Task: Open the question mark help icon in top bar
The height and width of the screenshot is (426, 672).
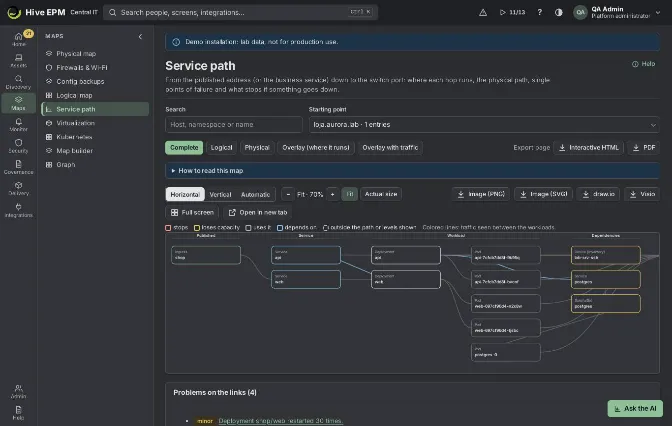Action: (540, 12)
